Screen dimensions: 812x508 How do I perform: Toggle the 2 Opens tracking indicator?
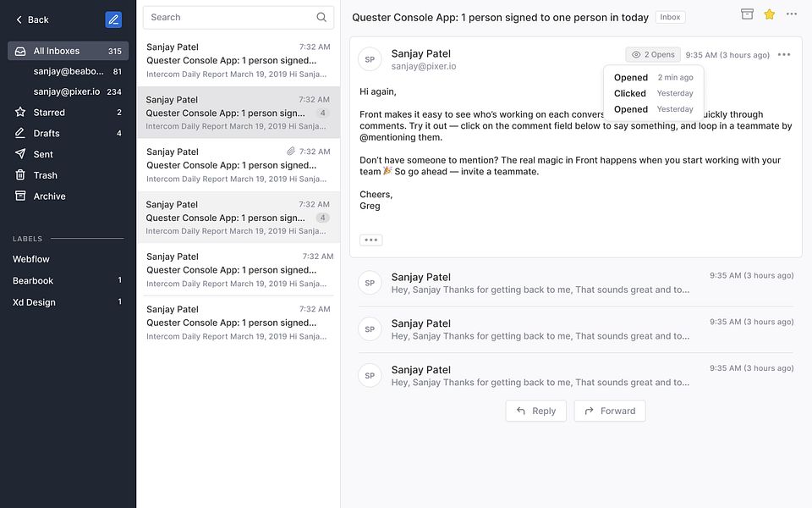653,55
